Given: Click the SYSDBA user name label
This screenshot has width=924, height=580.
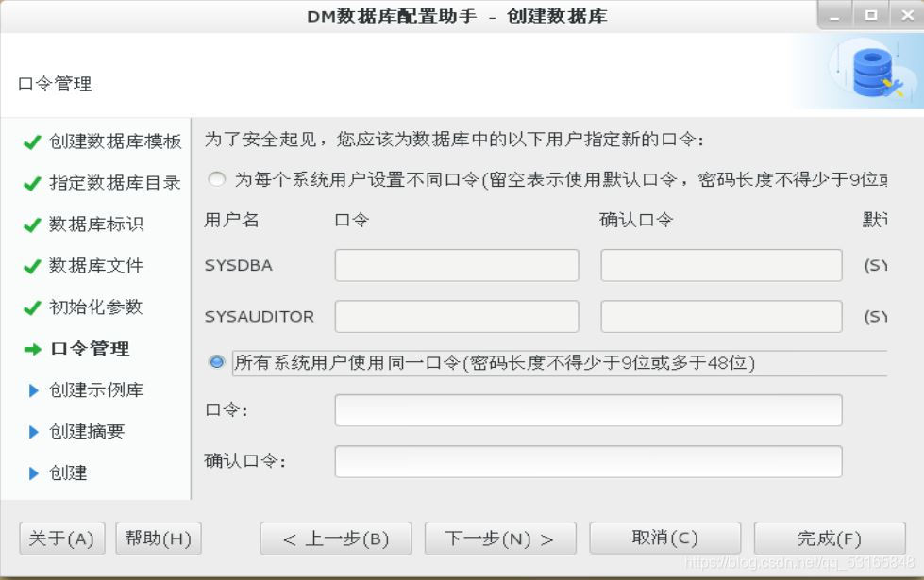Looking at the screenshot, I should click(238, 266).
